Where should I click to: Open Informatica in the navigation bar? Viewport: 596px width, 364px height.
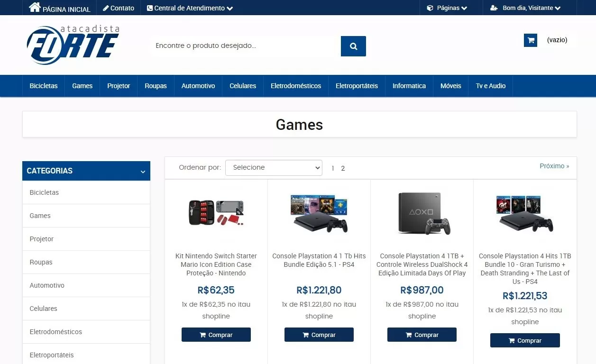click(409, 86)
